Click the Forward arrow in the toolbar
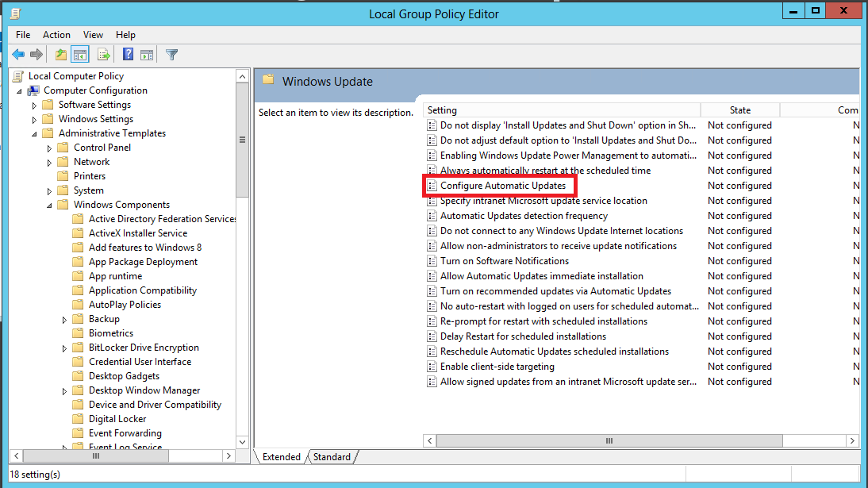Screen dimensions: 868x488 (x=36, y=54)
